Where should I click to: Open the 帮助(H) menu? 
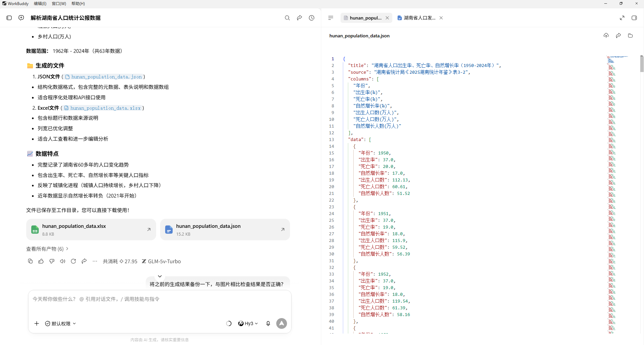[x=78, y=4]
